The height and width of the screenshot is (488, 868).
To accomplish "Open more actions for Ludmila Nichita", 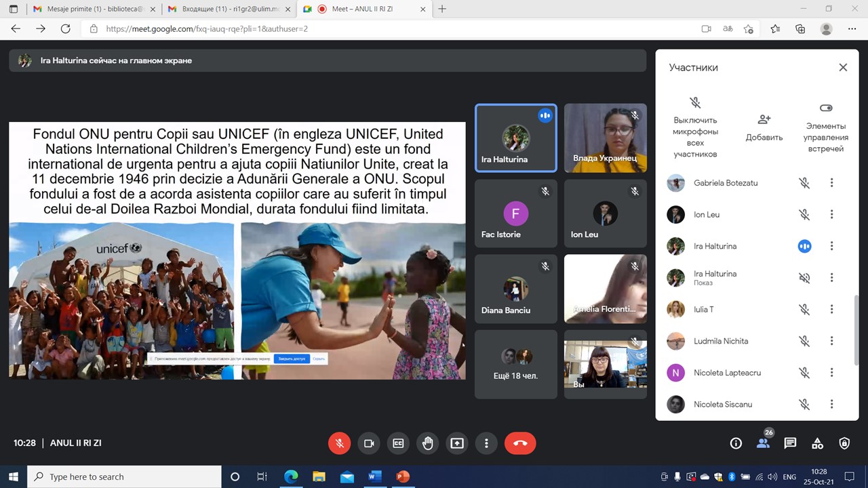I will pyautogui.click(x=831, y=341).
